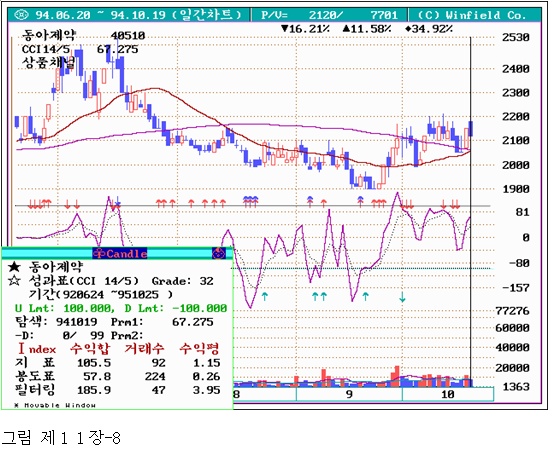Click the face icon on Candle window title bar

click(219, 253)
